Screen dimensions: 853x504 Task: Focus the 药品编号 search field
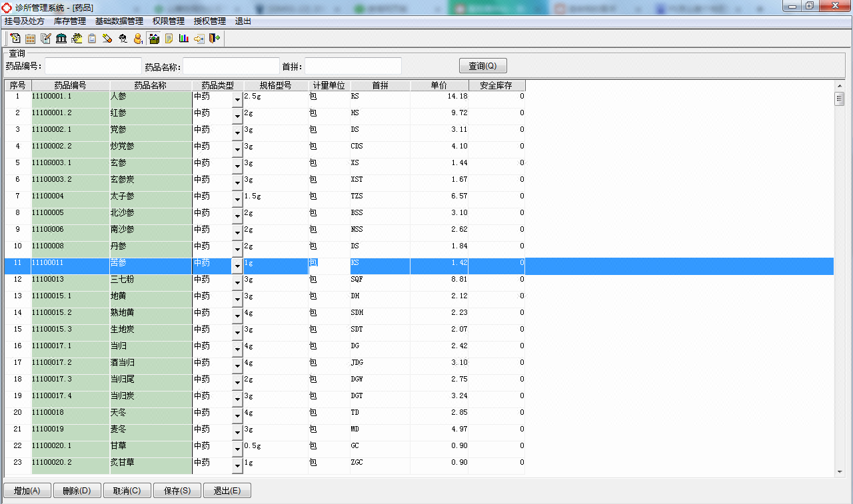point(93,66)
